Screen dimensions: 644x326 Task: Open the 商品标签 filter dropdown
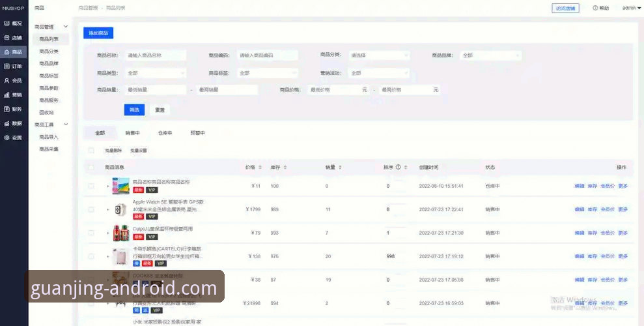click(267, 73)
